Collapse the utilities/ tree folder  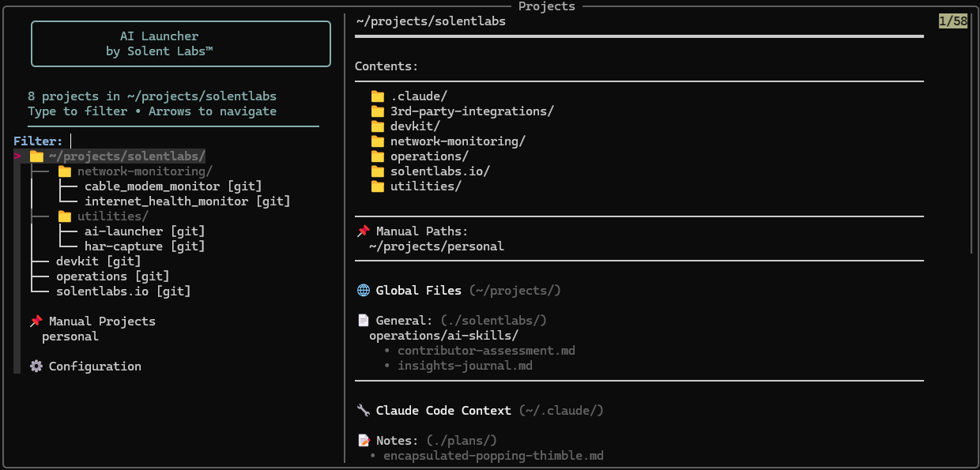click(x=113, y=216)
